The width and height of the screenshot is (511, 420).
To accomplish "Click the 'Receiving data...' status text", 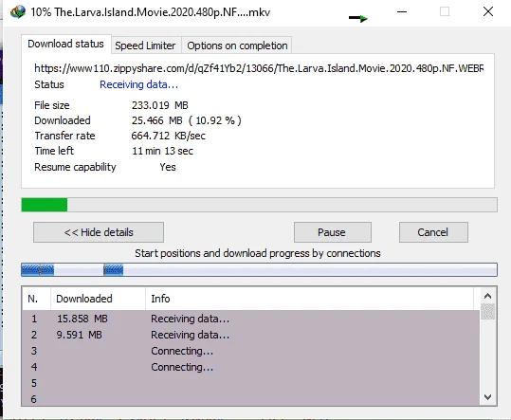I will pos(138,84).
